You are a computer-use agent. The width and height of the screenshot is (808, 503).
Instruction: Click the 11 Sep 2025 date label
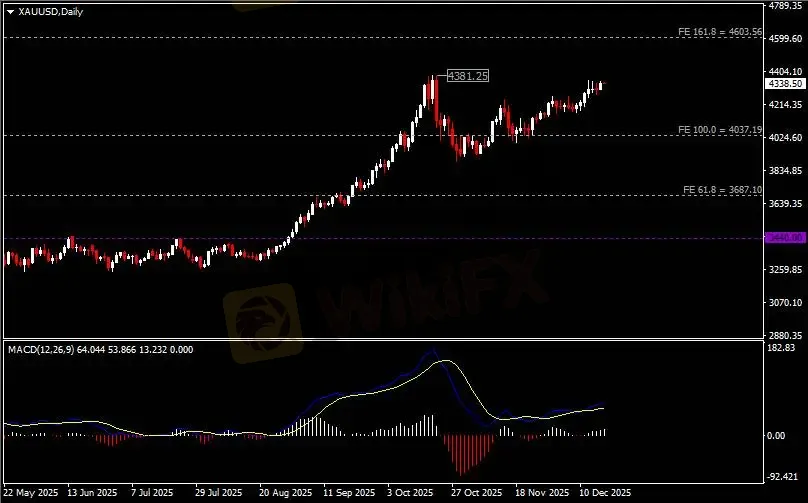350,493
